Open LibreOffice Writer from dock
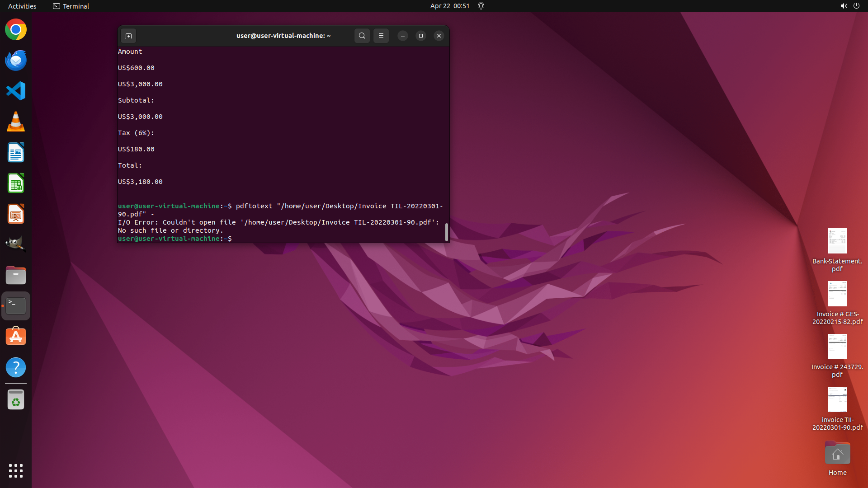 (16, 153)
